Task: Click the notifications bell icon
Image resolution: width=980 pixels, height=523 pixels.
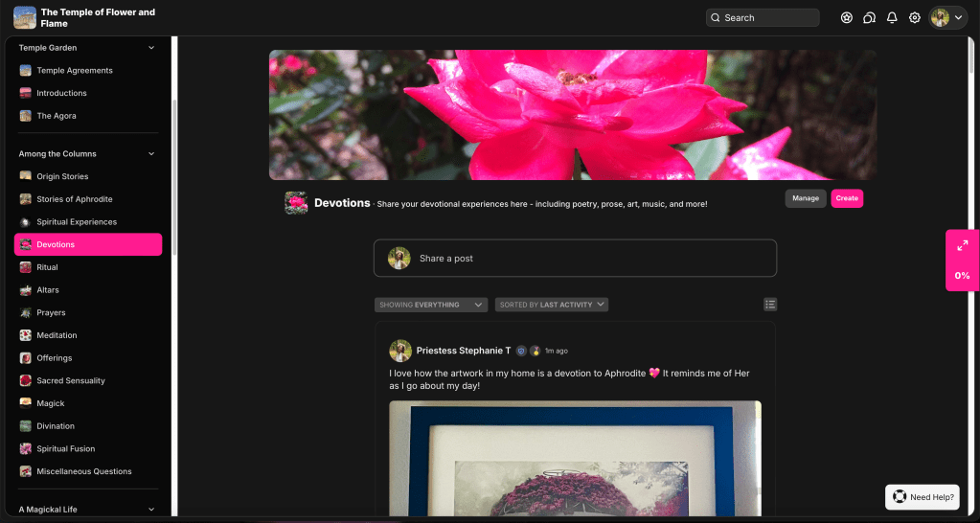Action: click(x=892, y=17)
